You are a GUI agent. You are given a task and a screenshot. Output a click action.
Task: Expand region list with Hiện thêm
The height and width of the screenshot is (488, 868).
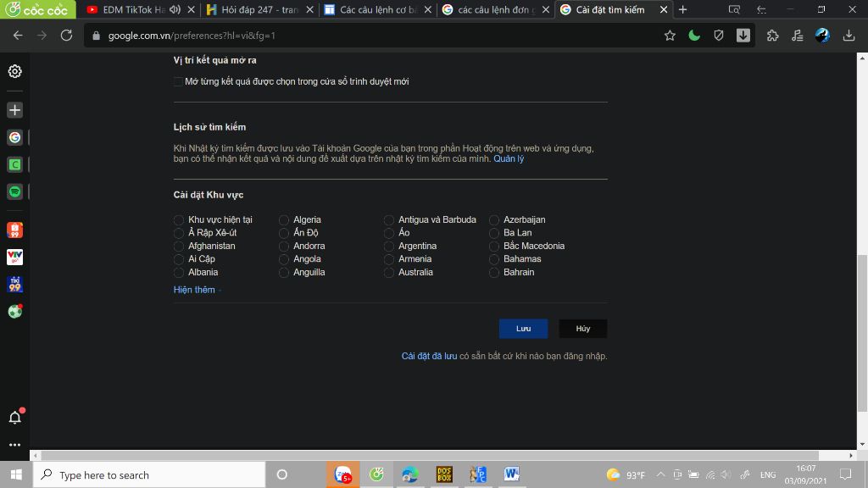click(194, 290)
